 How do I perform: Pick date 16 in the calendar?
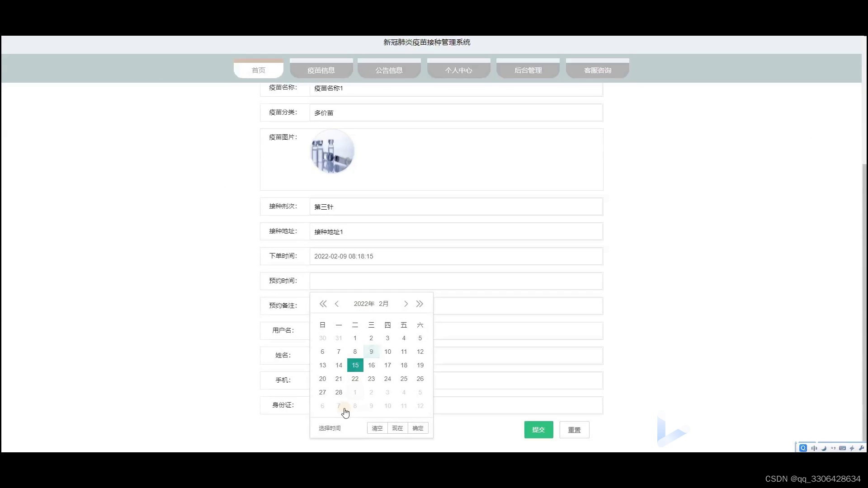371,365
